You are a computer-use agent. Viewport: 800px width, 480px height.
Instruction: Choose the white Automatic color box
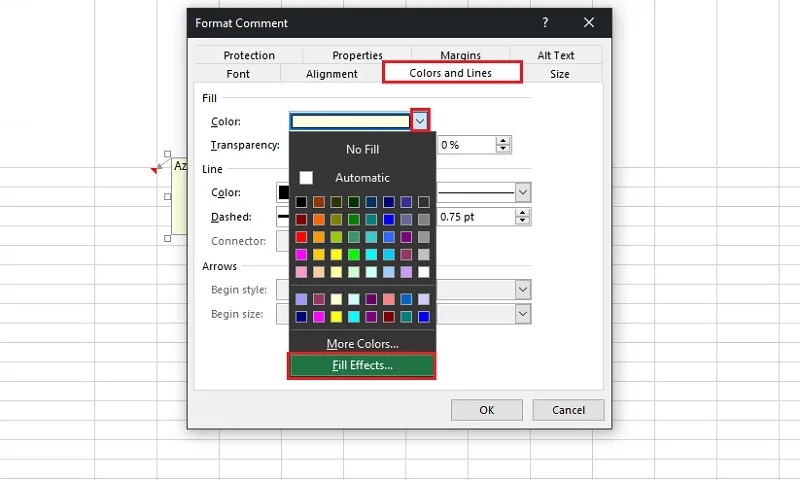tap(307, 177)
